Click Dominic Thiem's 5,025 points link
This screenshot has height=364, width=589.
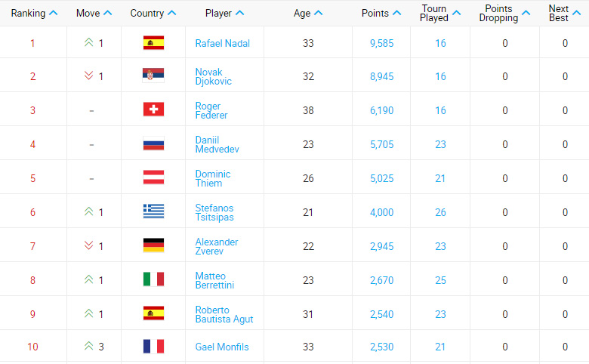click(381, 178)
